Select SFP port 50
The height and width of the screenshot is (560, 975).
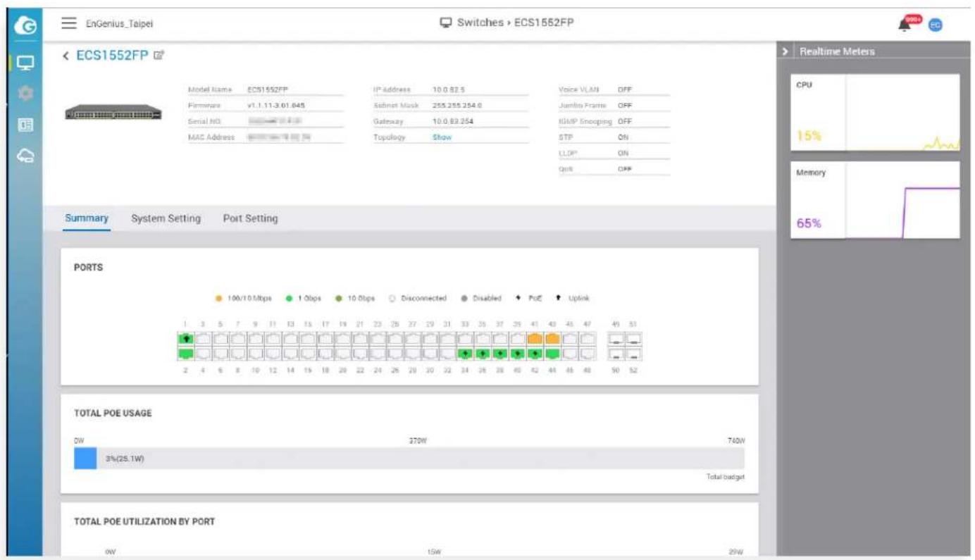(x=616, y=354)
